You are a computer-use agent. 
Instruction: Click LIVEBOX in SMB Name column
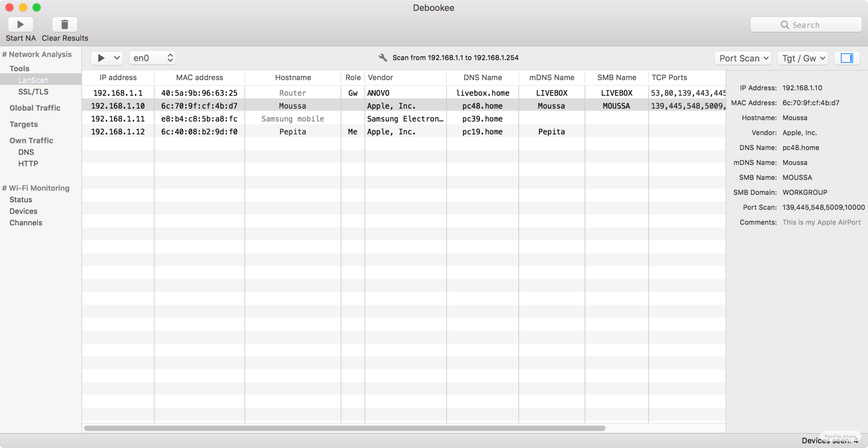click(x=617, y=93)
